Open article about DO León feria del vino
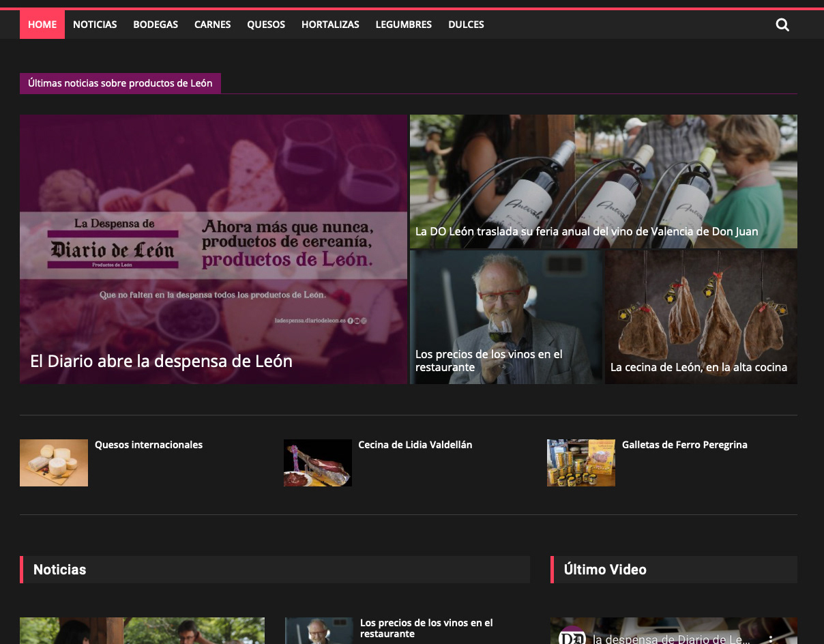This screenshot has width=824, height=644. pyautogui.click(x=587, y=231)
